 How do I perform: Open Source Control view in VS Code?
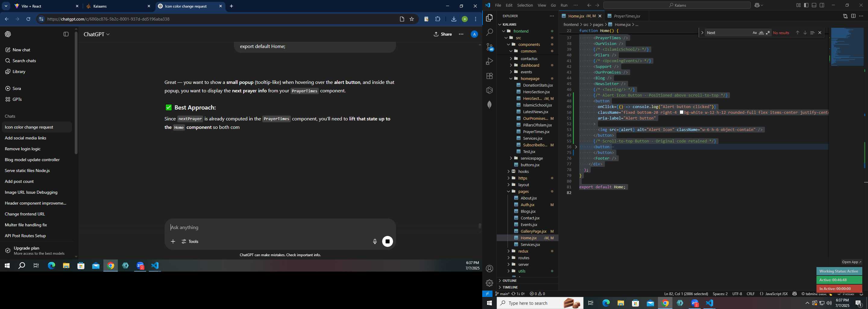pyautogui.click(x=489, y=47)
